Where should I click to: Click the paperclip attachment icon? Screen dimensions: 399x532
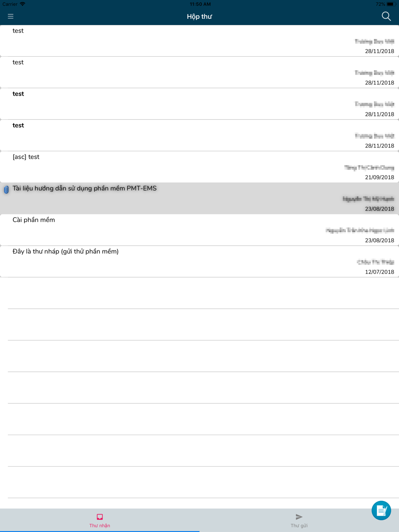(x=6, y=190)
